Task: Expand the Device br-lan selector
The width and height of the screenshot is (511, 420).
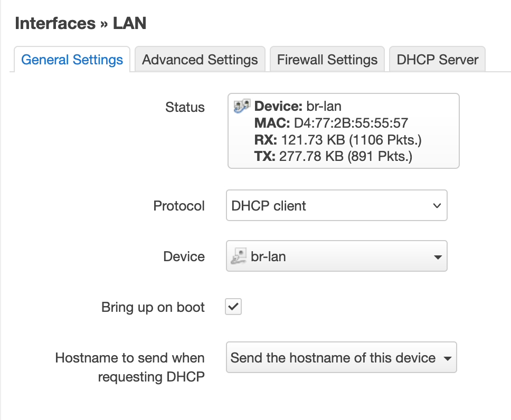Action: coord(337,256)
